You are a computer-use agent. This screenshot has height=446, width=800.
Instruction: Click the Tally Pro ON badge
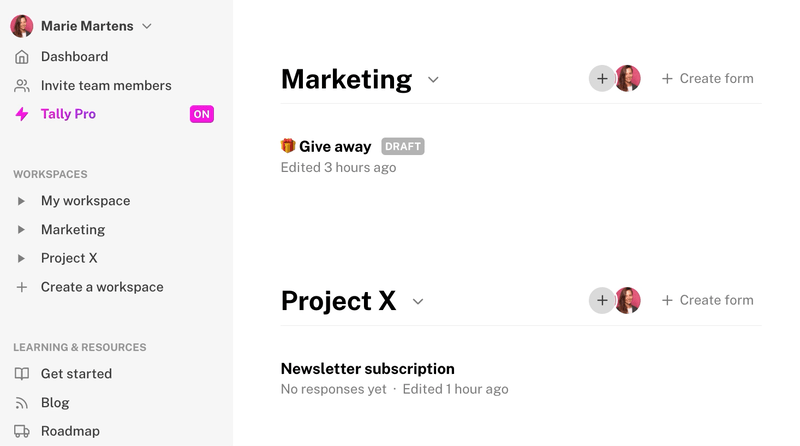coord(202,114)
